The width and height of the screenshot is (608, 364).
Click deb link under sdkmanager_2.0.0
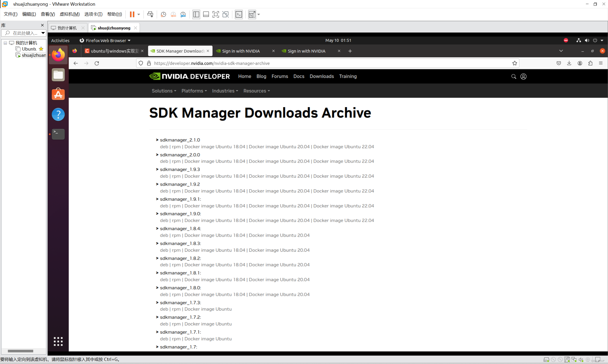(164, 161)
